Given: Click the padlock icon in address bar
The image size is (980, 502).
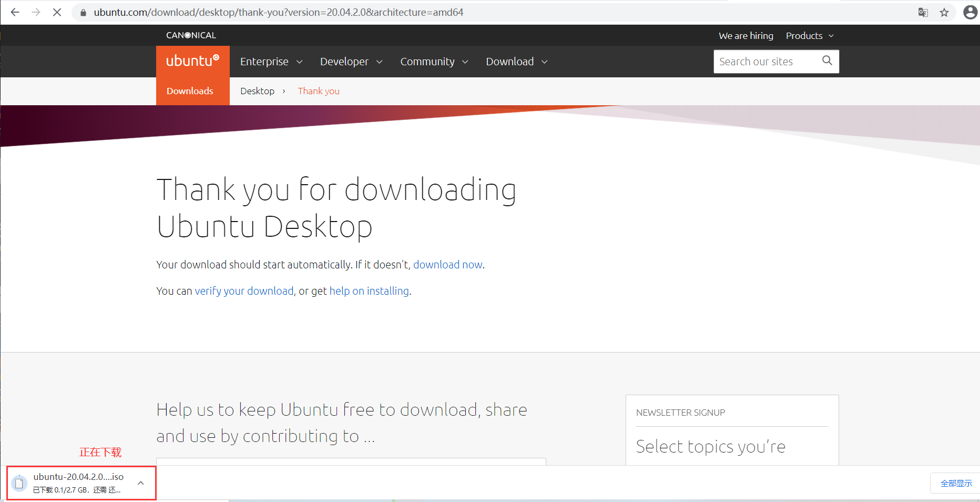Looking at the screenshot, I should pyautogui.click(x=83, y=12).
